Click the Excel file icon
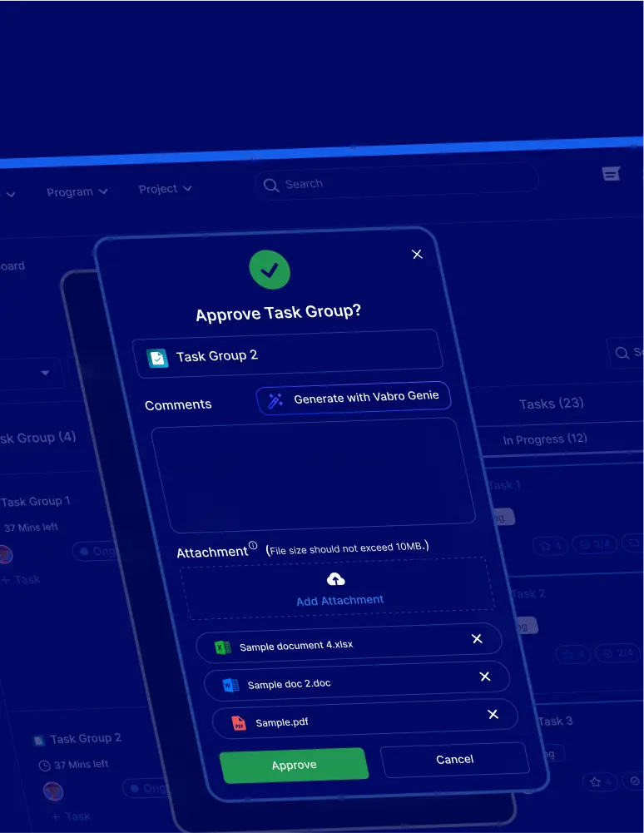 pos(222,647)
